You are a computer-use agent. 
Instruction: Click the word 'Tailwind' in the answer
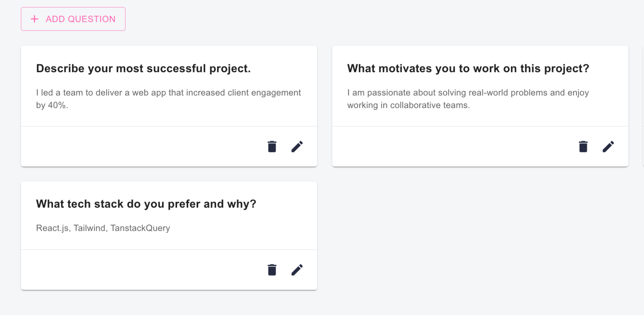90,228
